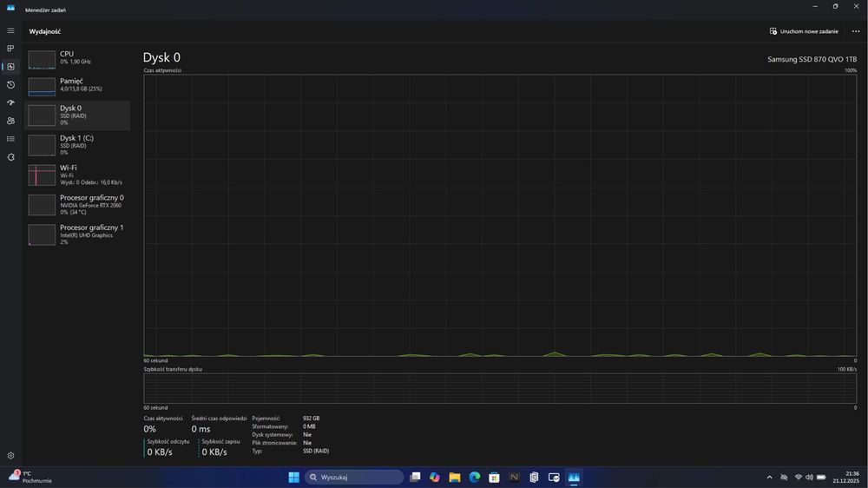Open the monitor-with-badge app icon on taskbar
868x488 pixels.
pos(554,477)
